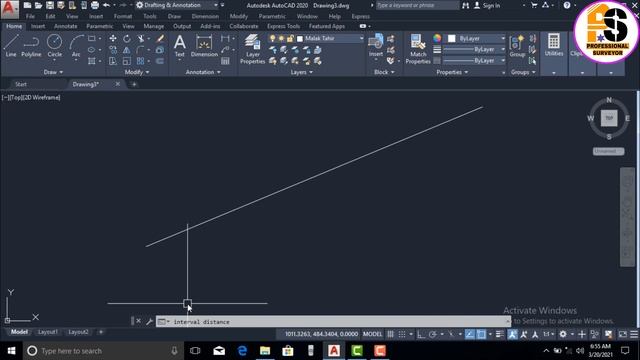This screenshot has width=640, height=360.
Task: Toggle Ortho mode in status bar
Action: 421,334
